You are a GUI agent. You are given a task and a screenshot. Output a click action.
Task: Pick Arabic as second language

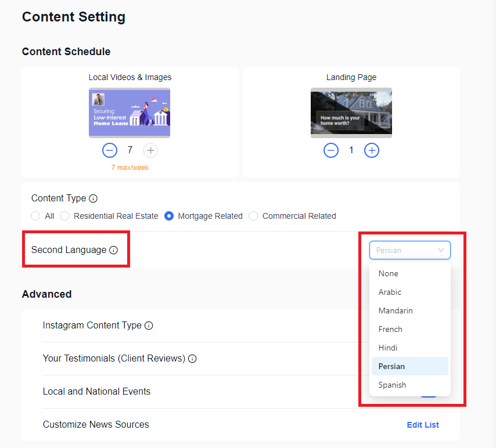point(390,292)
